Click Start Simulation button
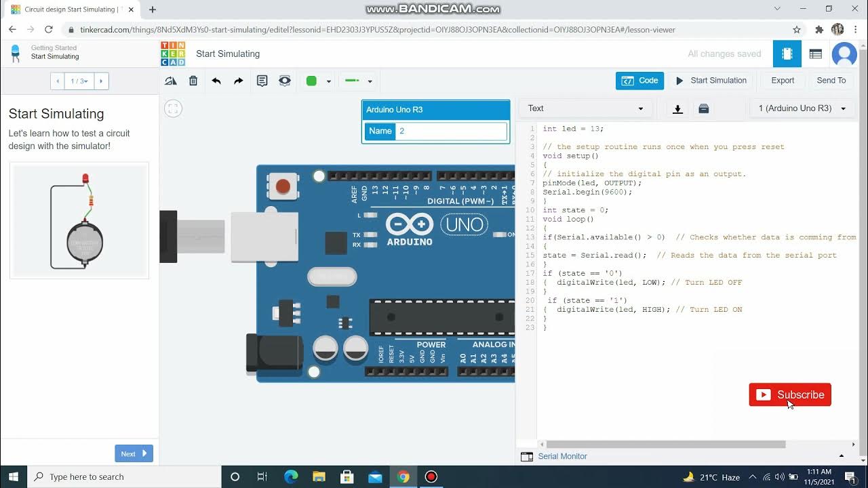Viewport: 868px width, 488px height. pyautogui.click(x=711, y=81)
